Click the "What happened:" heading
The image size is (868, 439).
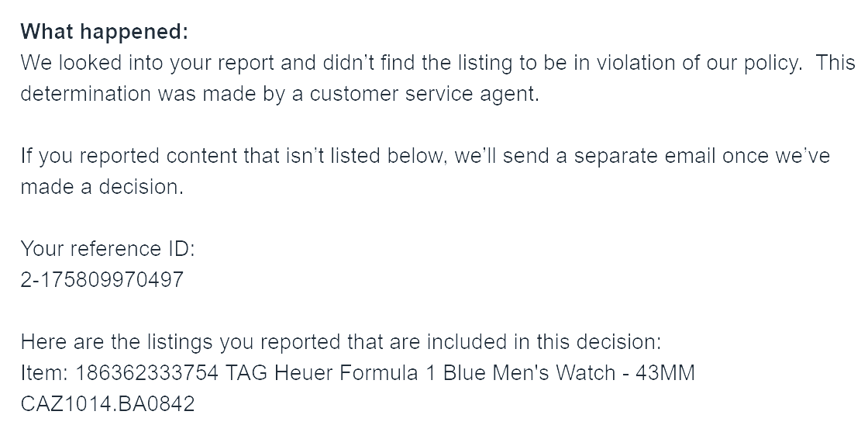tap(105, 32)
